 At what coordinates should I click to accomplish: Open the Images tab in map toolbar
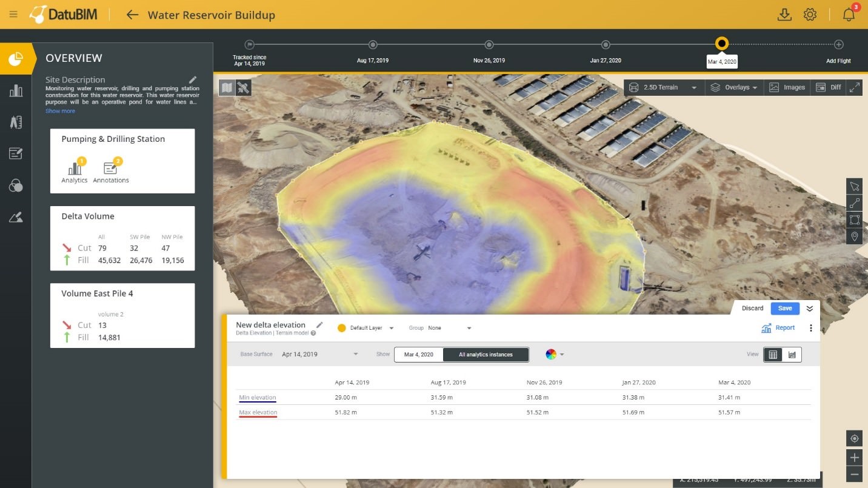click(787, 87)
